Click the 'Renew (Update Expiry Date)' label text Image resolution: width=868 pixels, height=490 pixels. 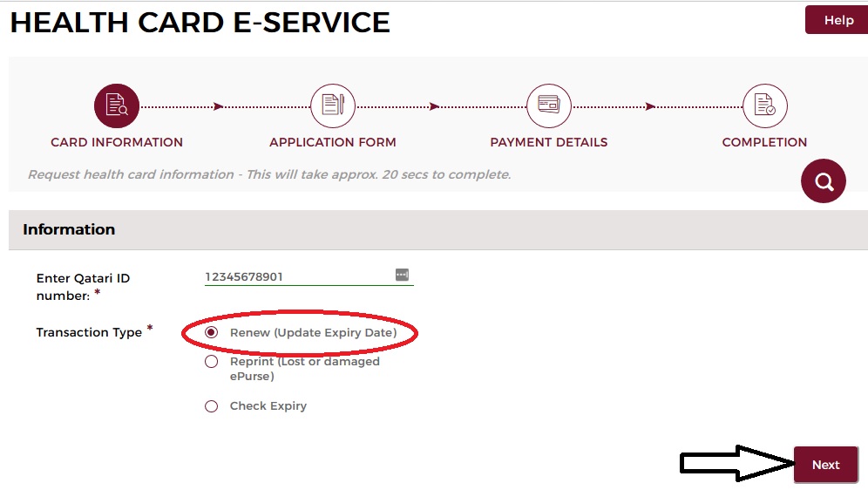pos(313,332)
